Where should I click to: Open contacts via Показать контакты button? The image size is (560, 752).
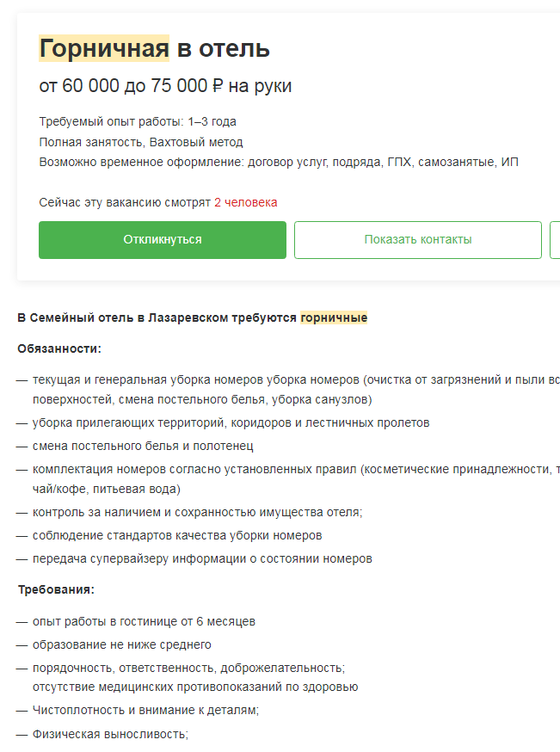point(417,240)
